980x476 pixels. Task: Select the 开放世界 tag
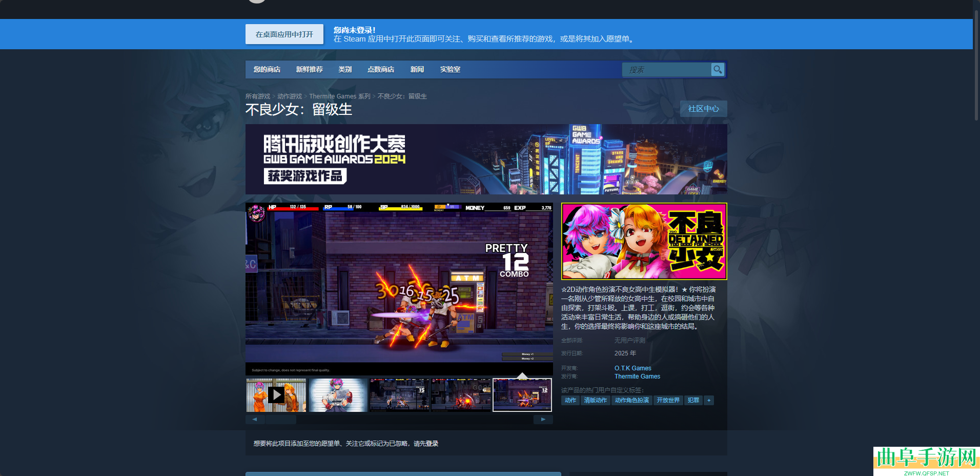tap(668, 400)
